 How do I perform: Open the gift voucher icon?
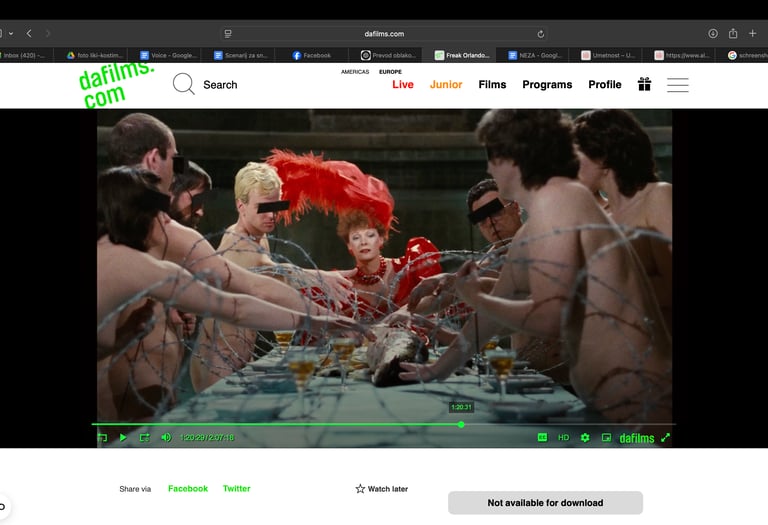pos(645,84)
